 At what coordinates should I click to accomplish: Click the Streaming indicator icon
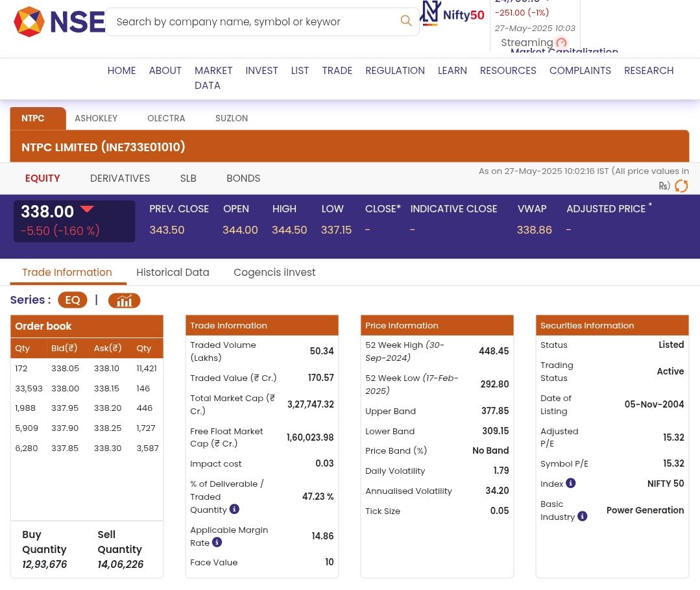[561, 43]
